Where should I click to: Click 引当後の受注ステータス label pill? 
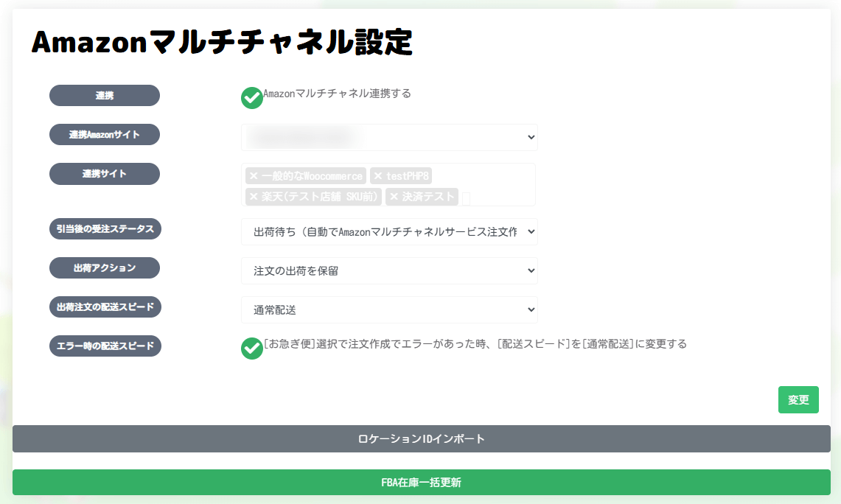105,229
